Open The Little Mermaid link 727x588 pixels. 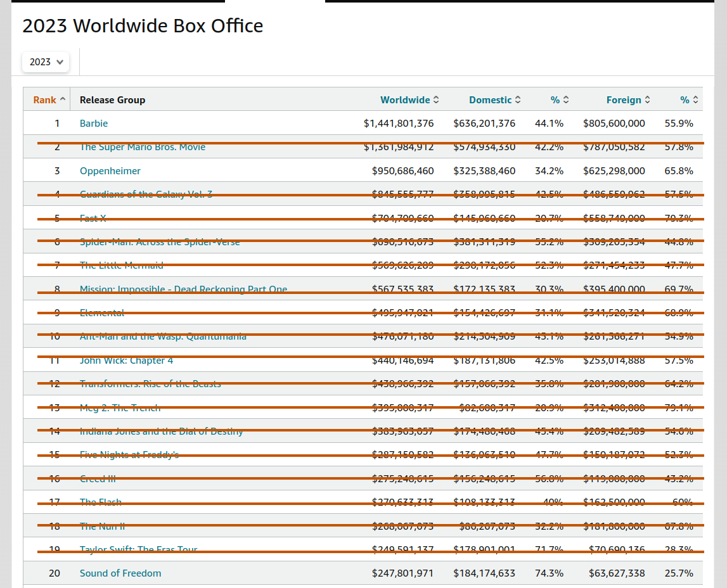122,265
